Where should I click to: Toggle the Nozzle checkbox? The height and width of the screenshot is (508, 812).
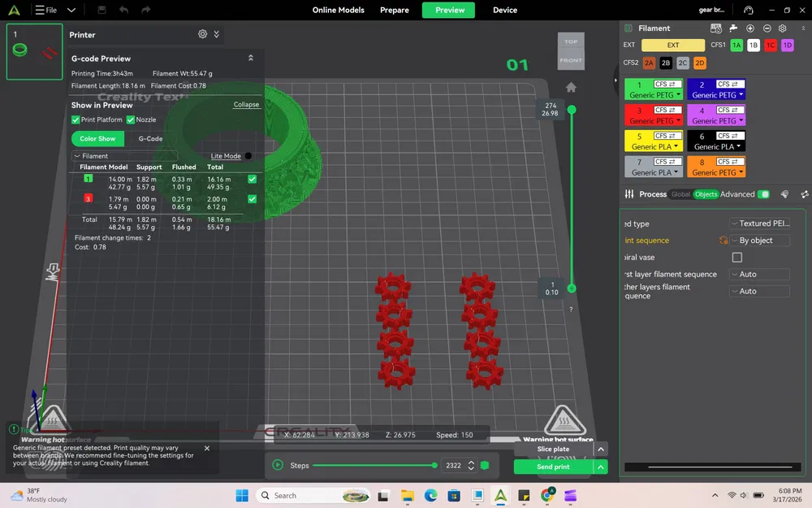point(131,119)
